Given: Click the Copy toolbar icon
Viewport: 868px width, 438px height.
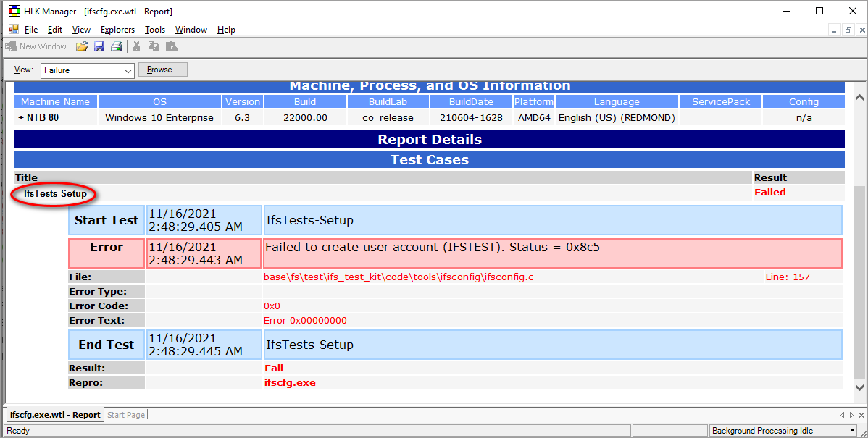Looking at the screenshot, I should click(x=154, y=46).
